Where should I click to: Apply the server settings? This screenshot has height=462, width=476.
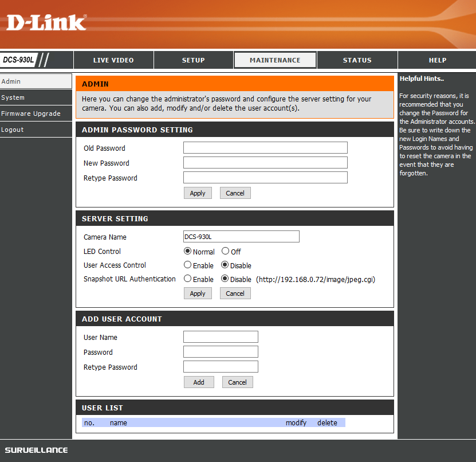tap(198, 293)
